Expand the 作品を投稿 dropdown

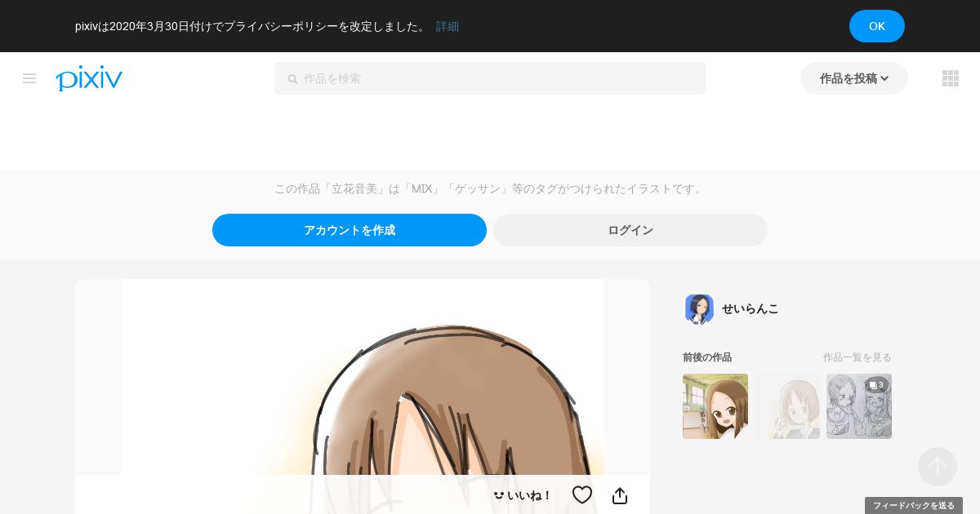click(854, 78)
